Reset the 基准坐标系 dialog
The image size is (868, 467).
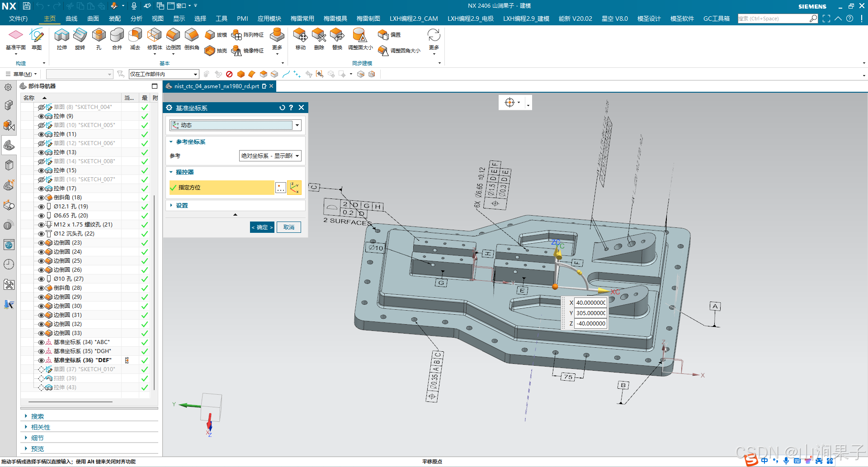pos(282,108)
